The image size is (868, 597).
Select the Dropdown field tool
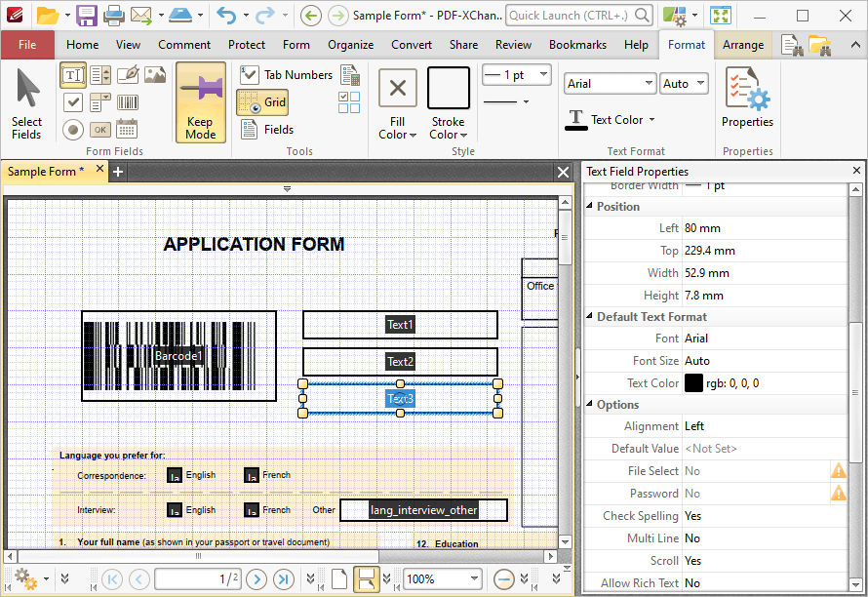coord(100,102)
